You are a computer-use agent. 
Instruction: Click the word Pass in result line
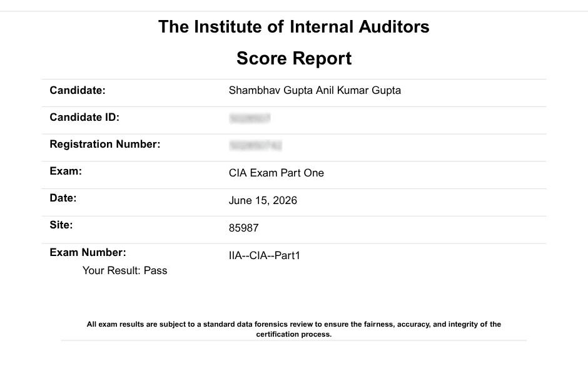tap(156, 270)
